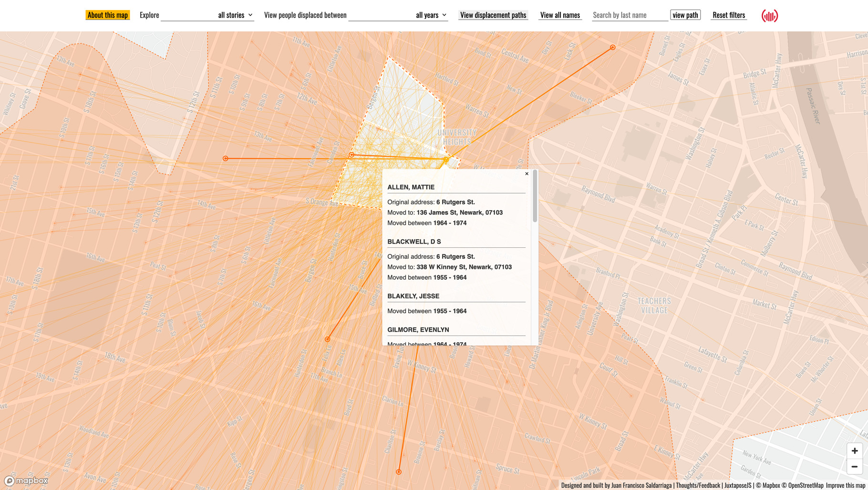This screenshot has height=490, width=868.
Task: Click the popup scrollbar thumb
Action: click(535, 196)
